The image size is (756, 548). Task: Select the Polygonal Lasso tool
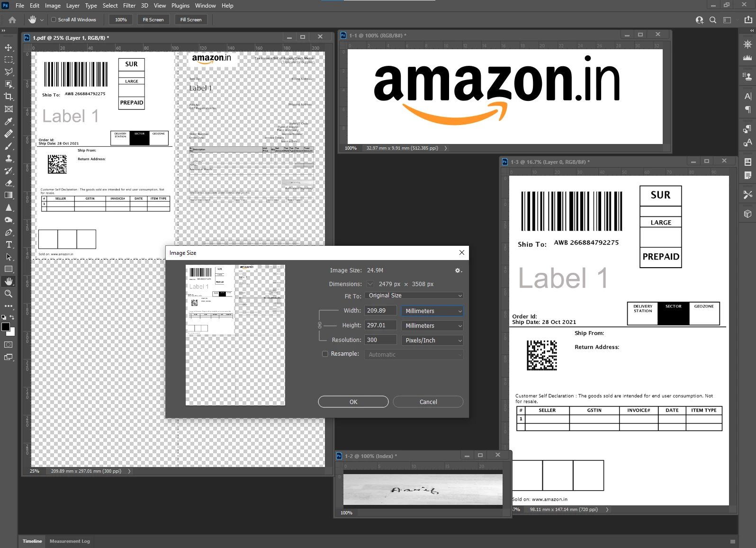pyautogui.click(x=9, y=72)
